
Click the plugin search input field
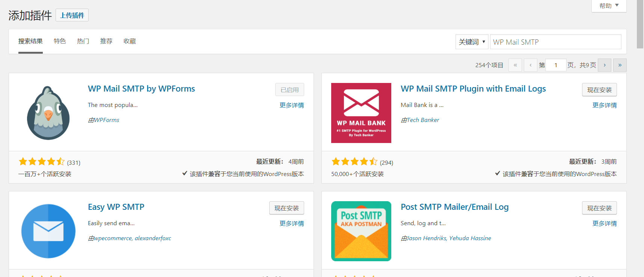click(x=555, y=42)
